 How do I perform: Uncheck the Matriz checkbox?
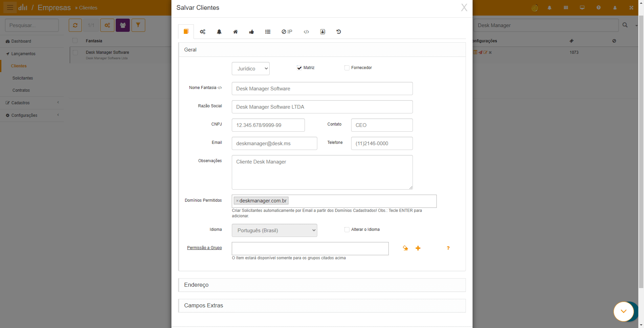pyautogui.click(x=299, y=68)
